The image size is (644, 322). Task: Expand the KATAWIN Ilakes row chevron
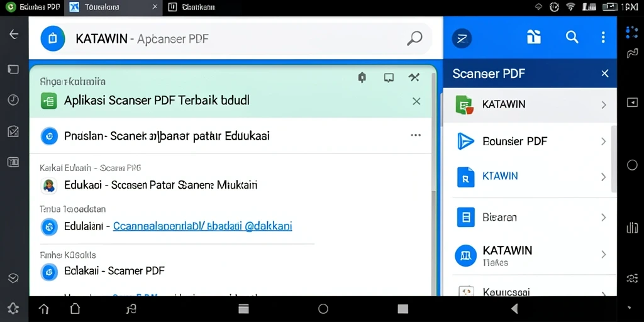coord(604,255)
